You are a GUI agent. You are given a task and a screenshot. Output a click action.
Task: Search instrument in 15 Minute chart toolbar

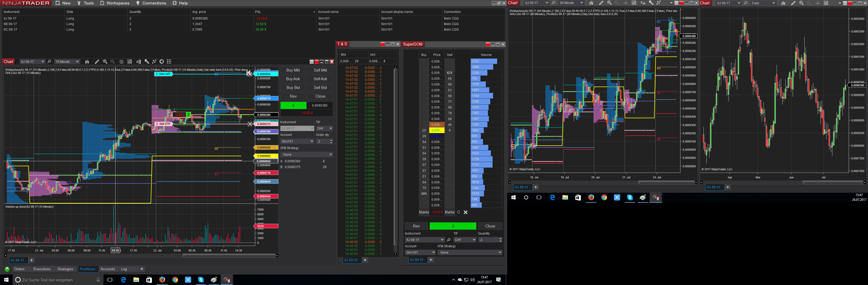pos(49,61)
